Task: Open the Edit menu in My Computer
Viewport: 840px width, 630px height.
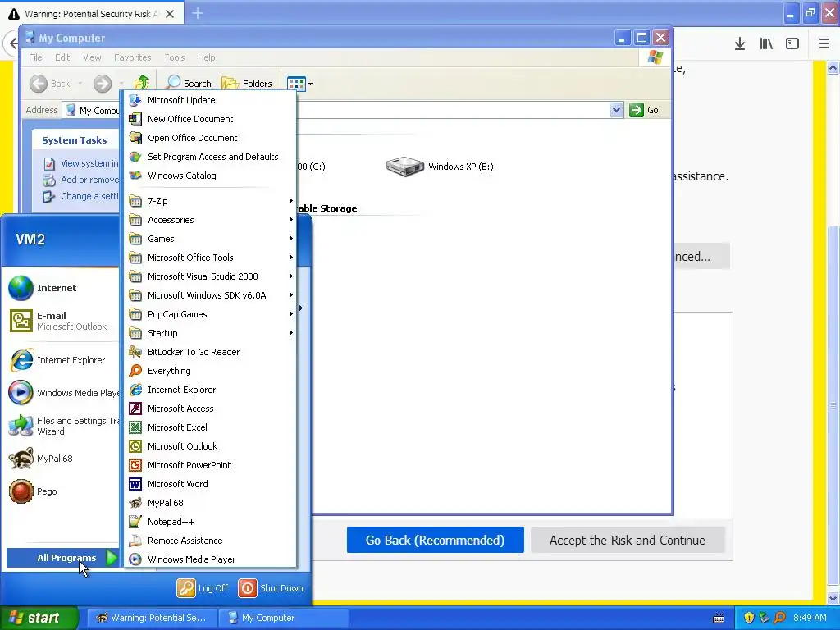Action: tap(62, 57)
